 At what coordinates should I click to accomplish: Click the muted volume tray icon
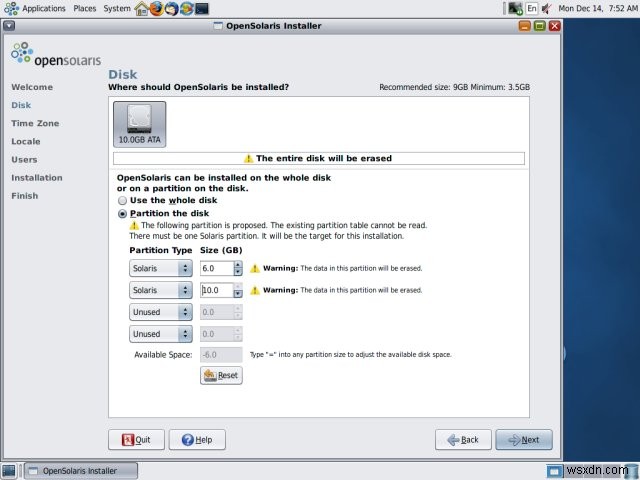click(547, 9)
